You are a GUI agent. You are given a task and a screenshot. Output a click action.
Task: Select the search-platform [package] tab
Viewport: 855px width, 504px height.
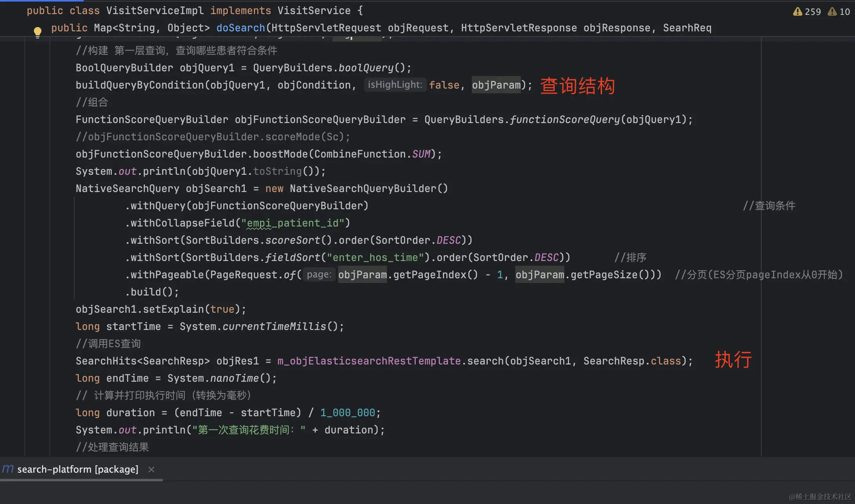(x=78, y=470)
